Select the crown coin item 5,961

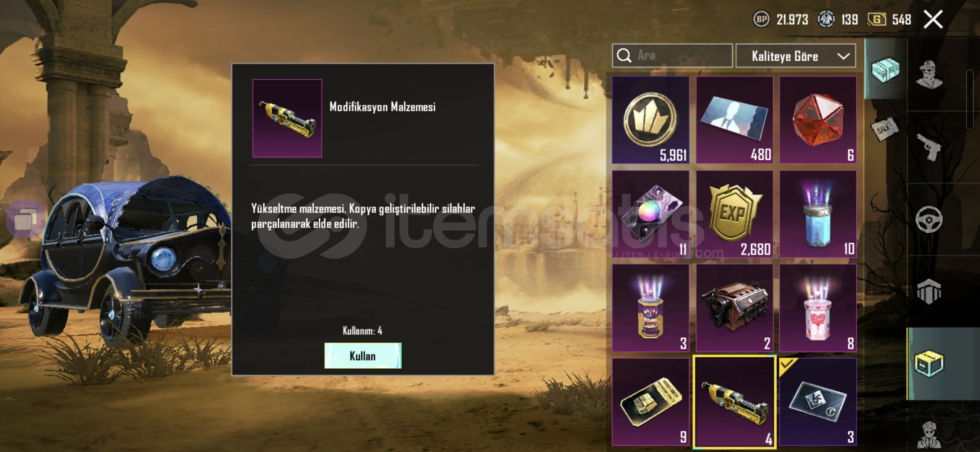(651, 120)
